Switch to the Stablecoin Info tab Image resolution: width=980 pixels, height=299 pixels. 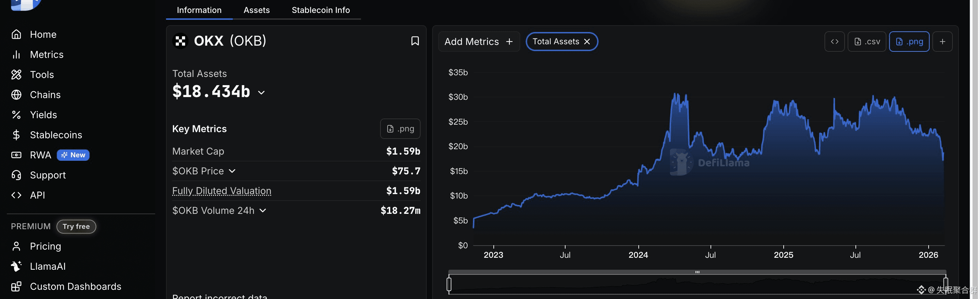(x=320, y=10)
